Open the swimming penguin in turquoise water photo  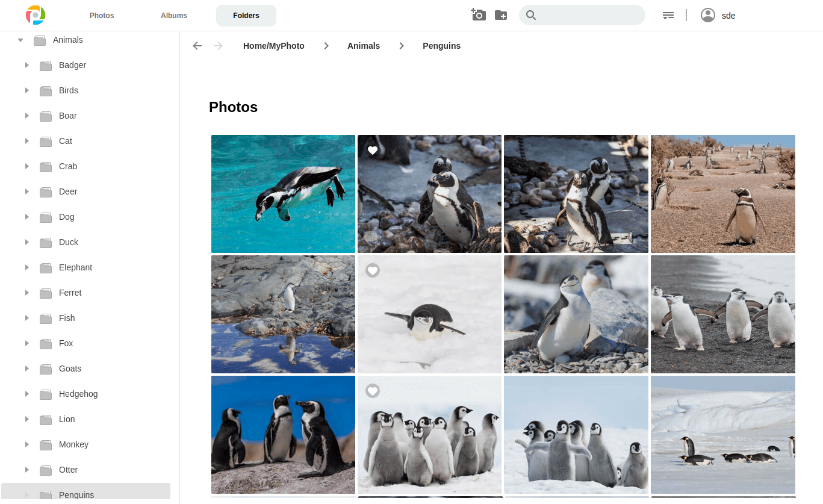tap(283, 194)
